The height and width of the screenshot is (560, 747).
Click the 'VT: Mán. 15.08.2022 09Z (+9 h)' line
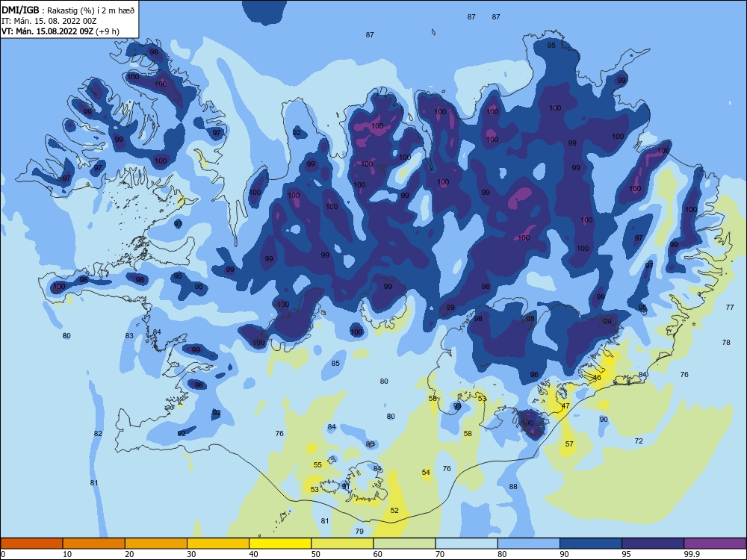[x=61, y=31]
